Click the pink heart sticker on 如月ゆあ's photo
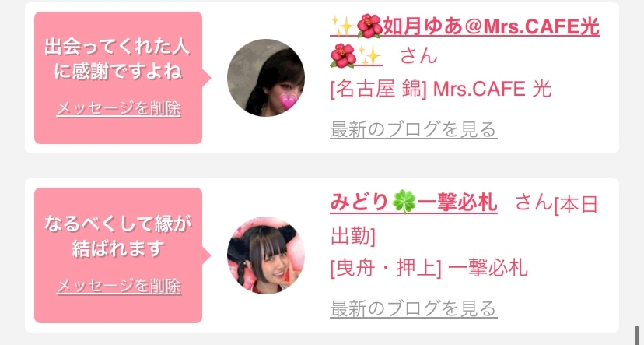This screenshot has width=644, height=345. coord(289,101)
